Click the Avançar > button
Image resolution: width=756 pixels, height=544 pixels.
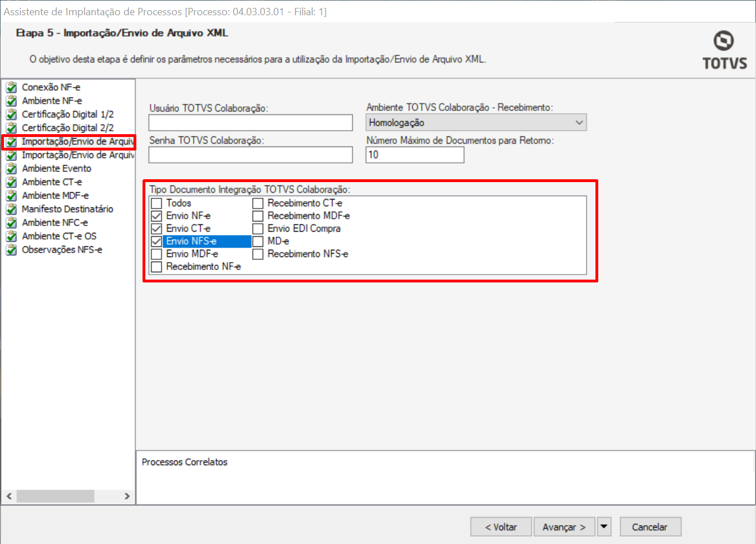564,527
